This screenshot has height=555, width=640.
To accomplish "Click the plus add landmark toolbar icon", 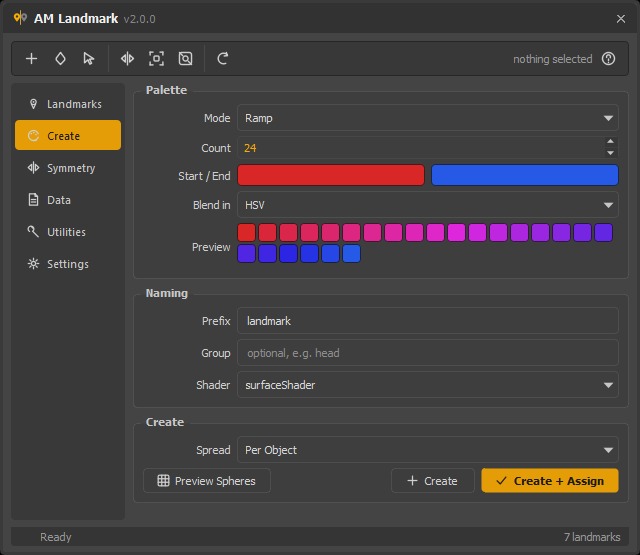I will click(31, 59).
